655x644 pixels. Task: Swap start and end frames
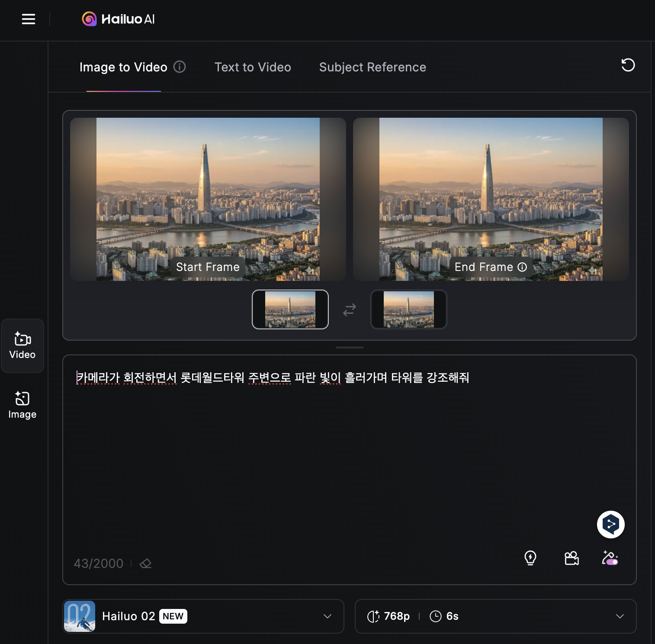pyautogui.click(x=350, y=309)
